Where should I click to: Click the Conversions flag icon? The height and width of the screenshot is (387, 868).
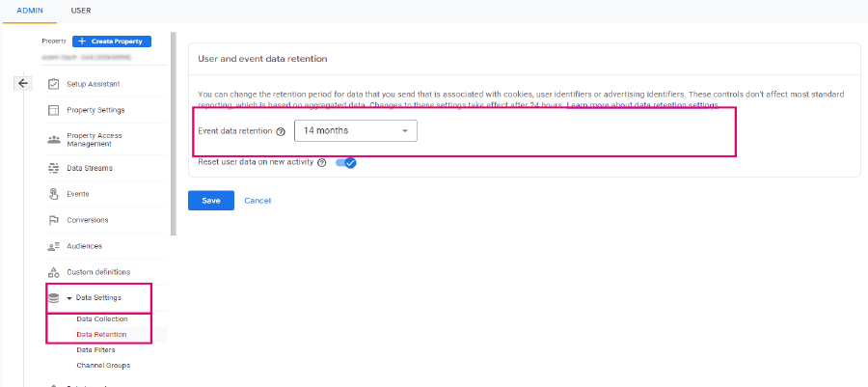(54, 220)
